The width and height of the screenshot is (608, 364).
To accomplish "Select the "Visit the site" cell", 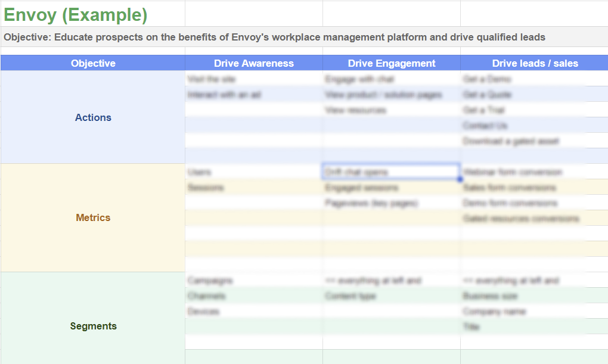I will pos(254,79).
